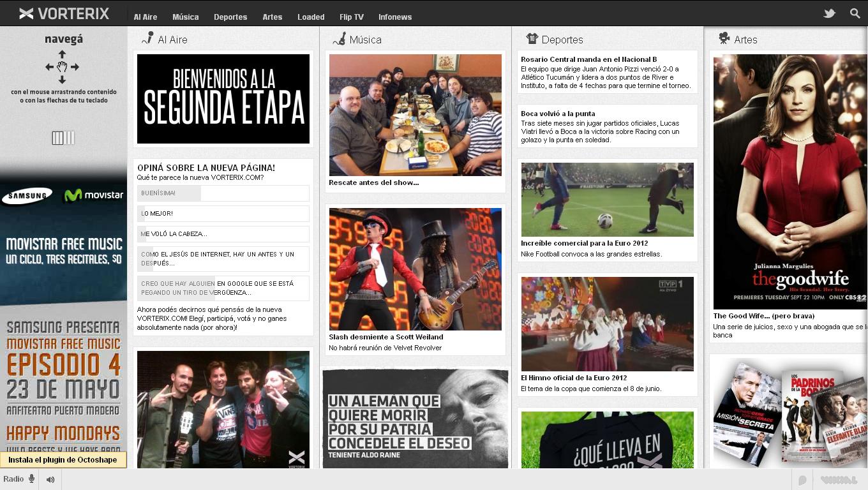Click the Al Aire section microphone icon
The height and width of the screenshot is (490, 868).
click(x=147, y=39)
